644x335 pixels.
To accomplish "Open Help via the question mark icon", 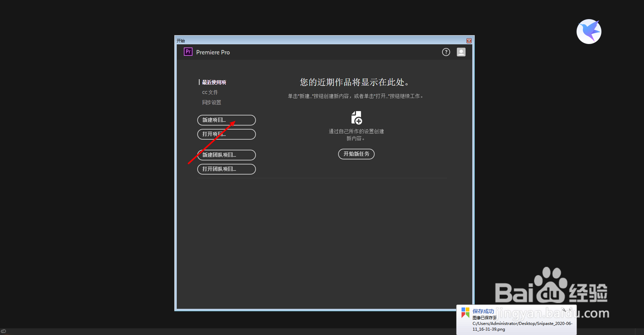I will 446,52.
